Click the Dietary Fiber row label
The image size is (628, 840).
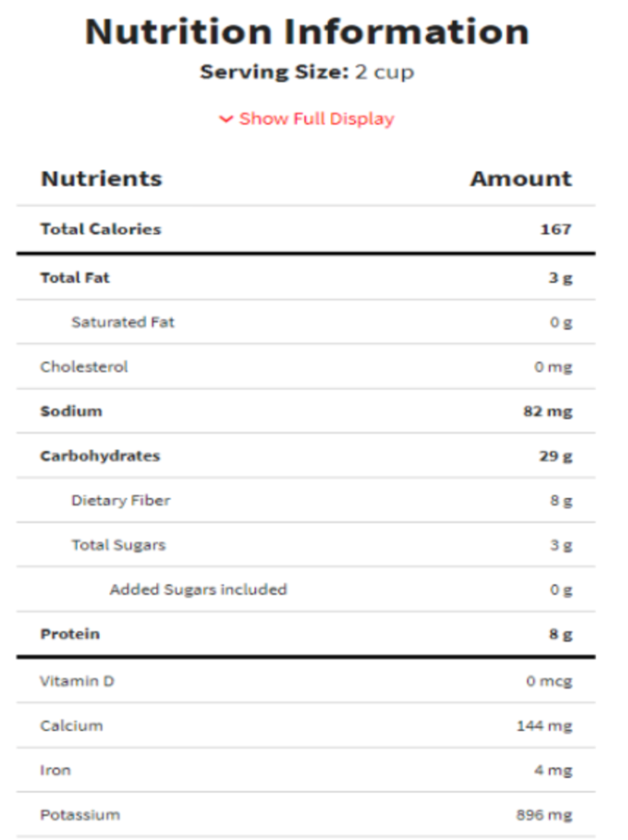[x=121, y=500]
